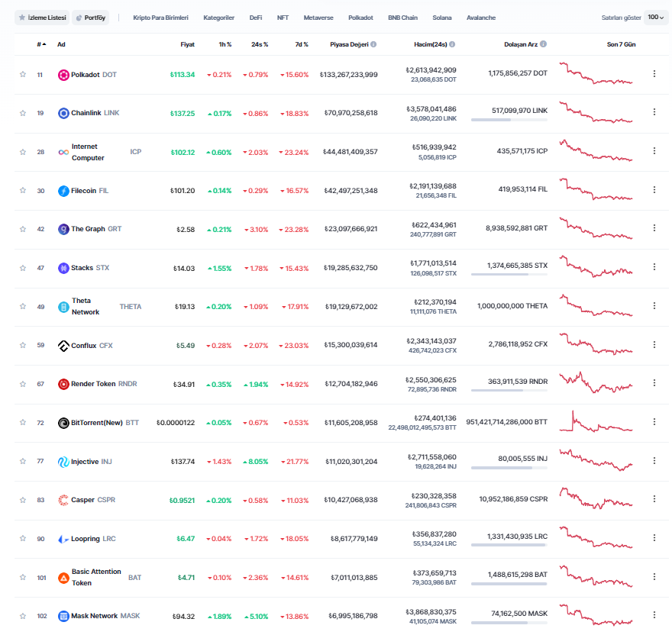The image size is (672, 635).
Task: Switch to BNB Chain tab
Action: pyautogui.click(x=403, y=18)
